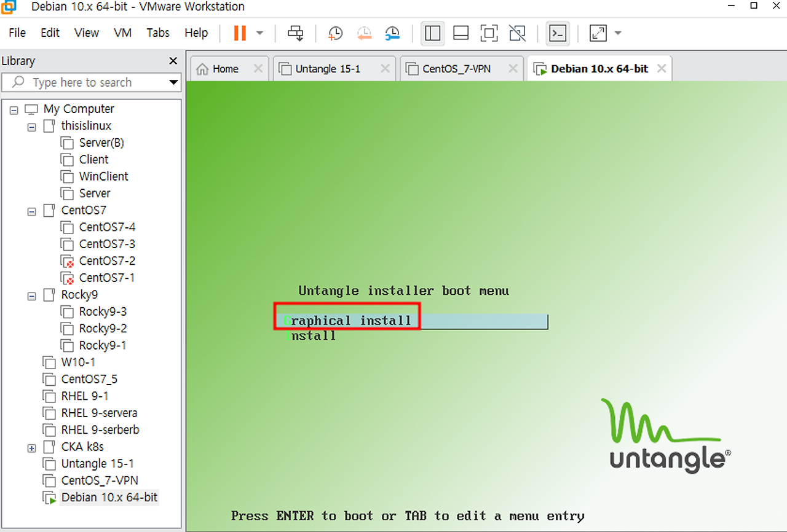Switch to the Untangle 15-1 tab
This screenshot has height=532, width=787.
click(328, 69)
